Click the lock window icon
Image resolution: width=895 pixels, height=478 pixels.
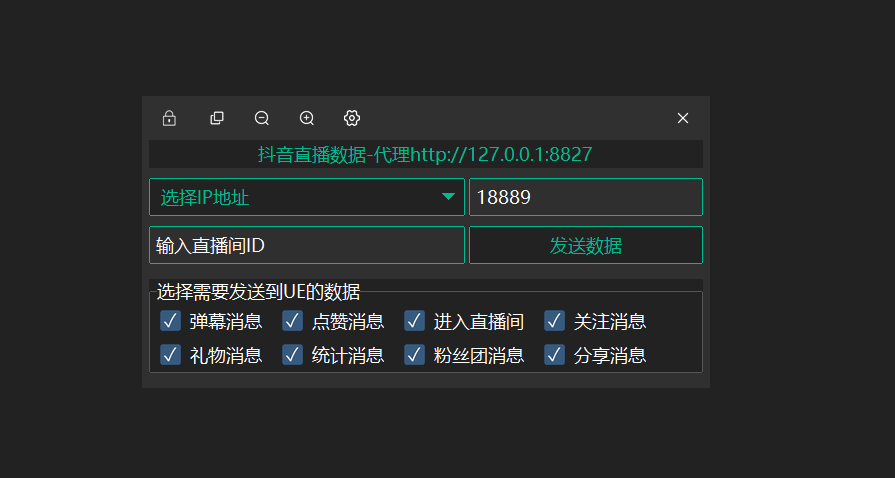(169, 118)
